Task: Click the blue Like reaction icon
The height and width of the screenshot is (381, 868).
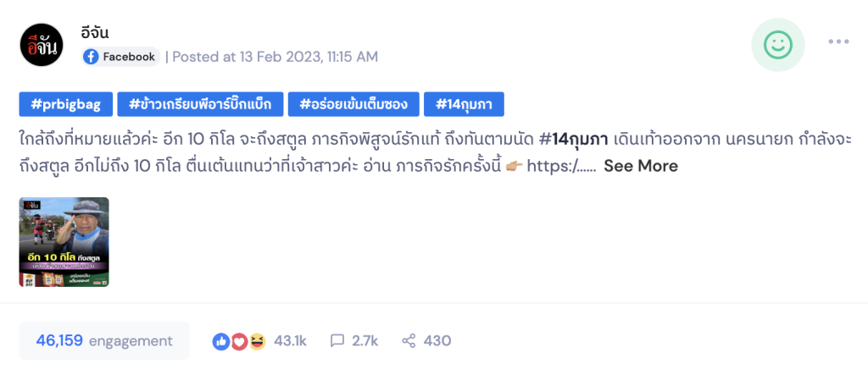Action: click(x=221, y=341)
